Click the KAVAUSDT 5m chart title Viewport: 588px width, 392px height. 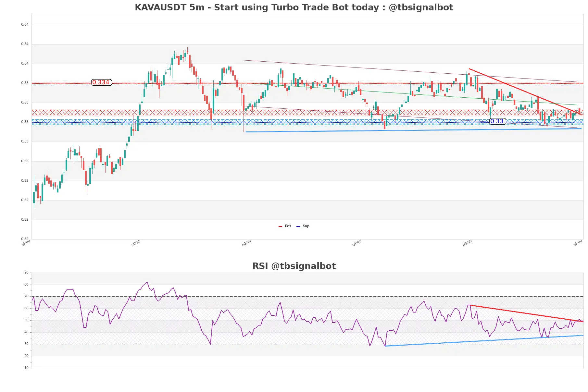(294, 7)
